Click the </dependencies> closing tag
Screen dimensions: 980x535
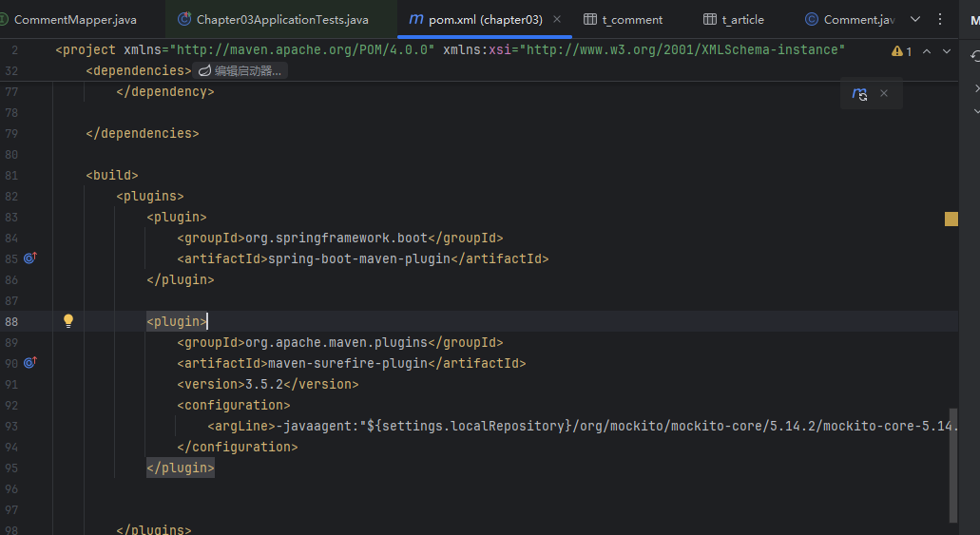coord(142,133)
